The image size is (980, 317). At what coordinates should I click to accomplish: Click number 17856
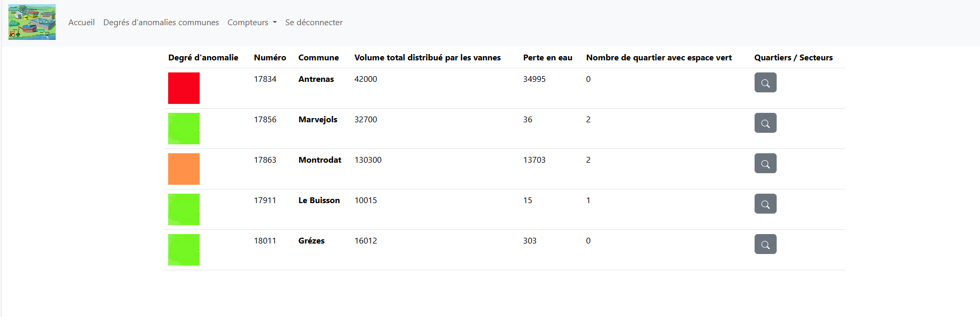click(265, 120)
